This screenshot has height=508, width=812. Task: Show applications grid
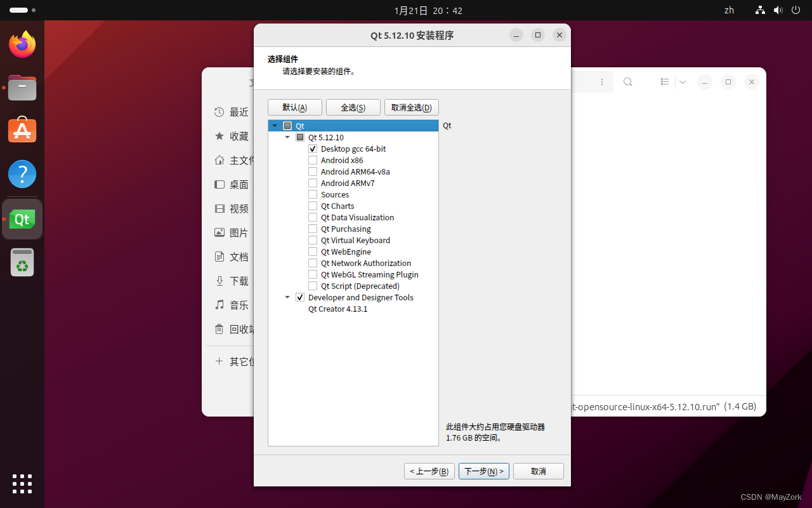[x=22, y=484]
